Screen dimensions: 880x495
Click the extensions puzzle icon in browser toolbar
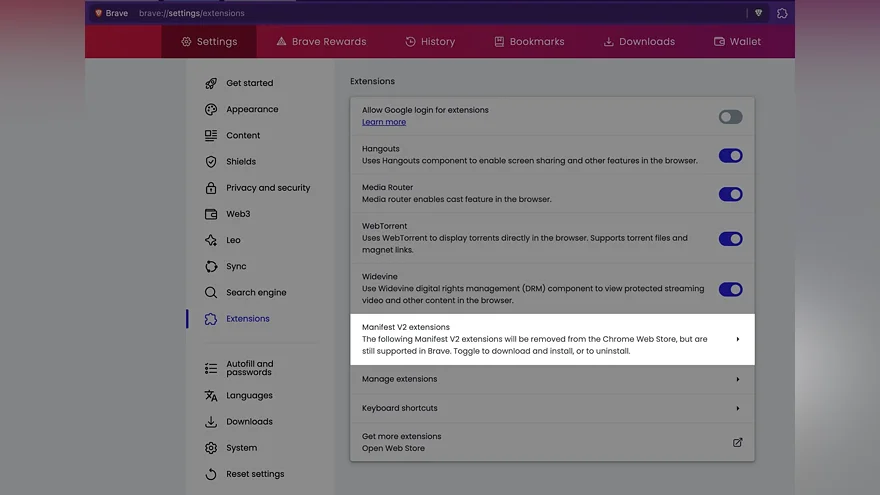click(782, 13)
